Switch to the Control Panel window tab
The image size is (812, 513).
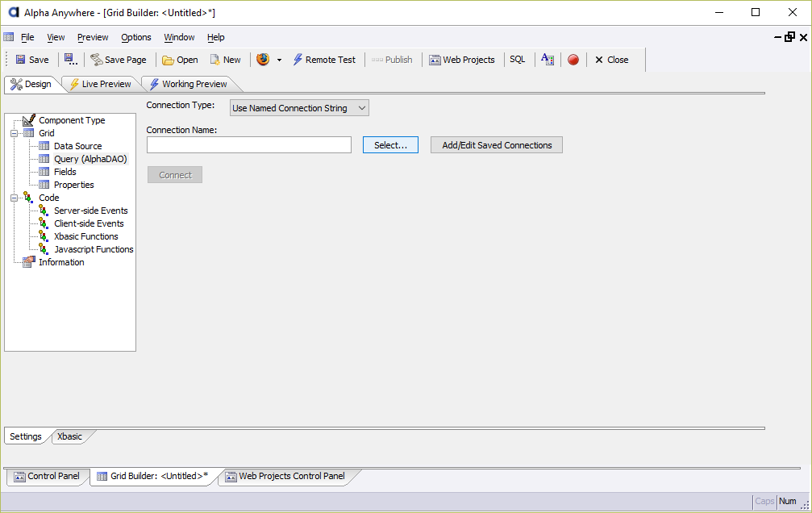click(47, 476)
